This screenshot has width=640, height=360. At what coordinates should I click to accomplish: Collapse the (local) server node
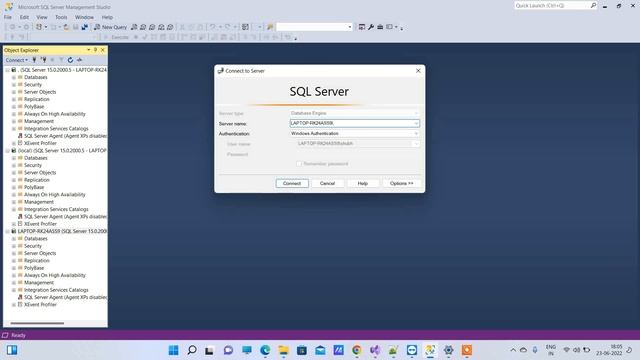[7, 151]
